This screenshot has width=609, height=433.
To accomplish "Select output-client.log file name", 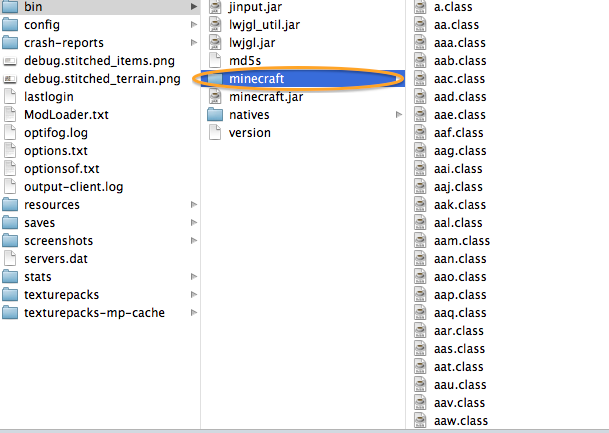I will tap(74, 187).
